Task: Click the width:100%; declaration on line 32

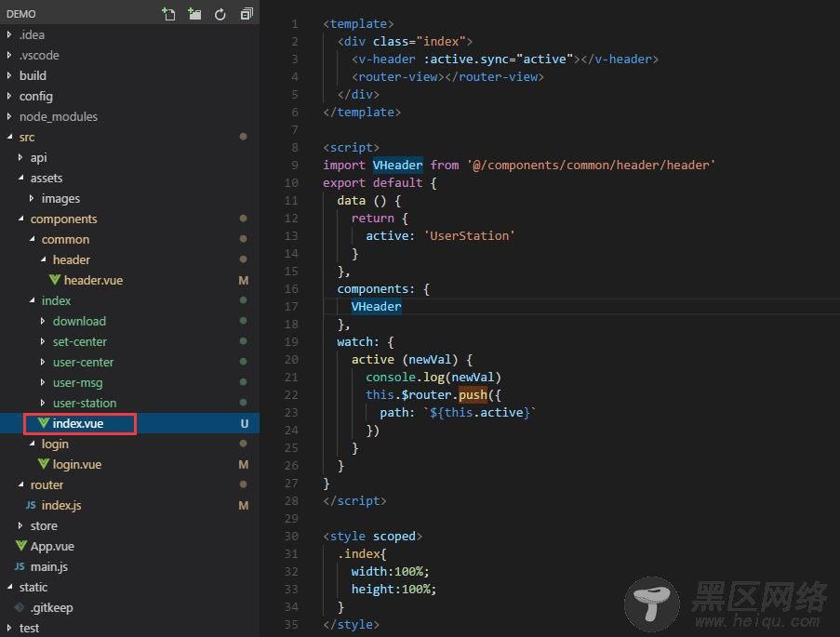Action: (390, 572)
